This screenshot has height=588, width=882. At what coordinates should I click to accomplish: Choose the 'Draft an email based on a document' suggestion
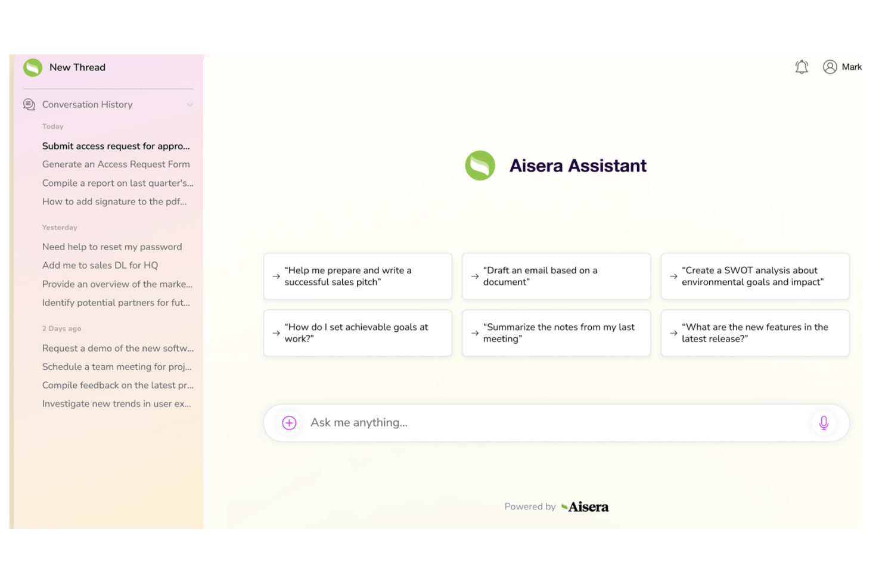click(556, 276)
